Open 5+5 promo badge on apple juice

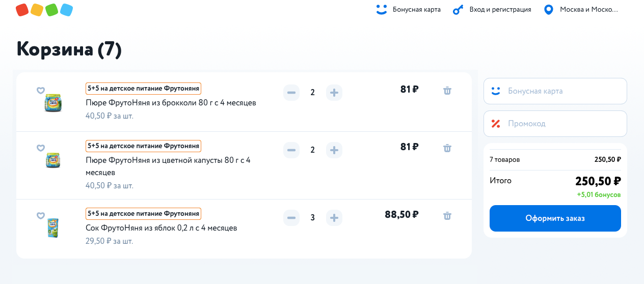click(x=143, y=214)
